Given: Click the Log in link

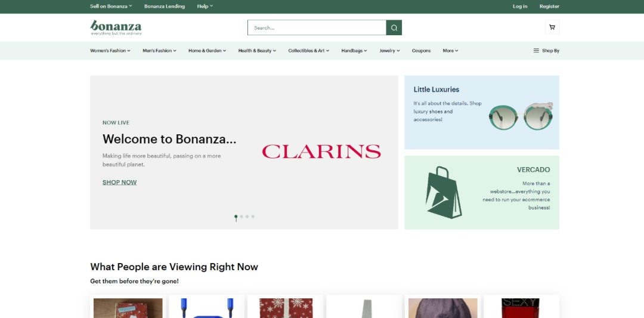Looking at the screenshot, I should [x=520, y=7].
